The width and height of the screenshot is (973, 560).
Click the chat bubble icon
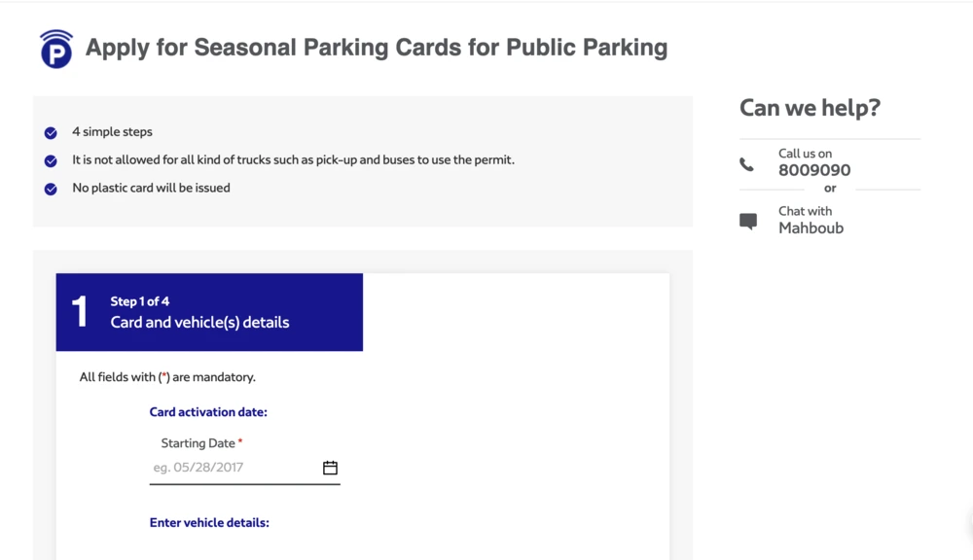point(748,222)
